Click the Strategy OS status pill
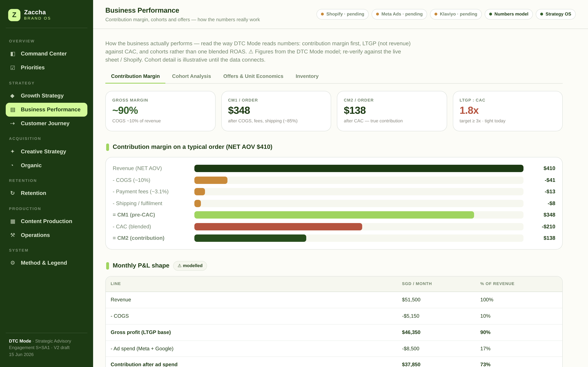Image resolution: width=588 pixels, height=367 pixels. click(x=556, y=14)
